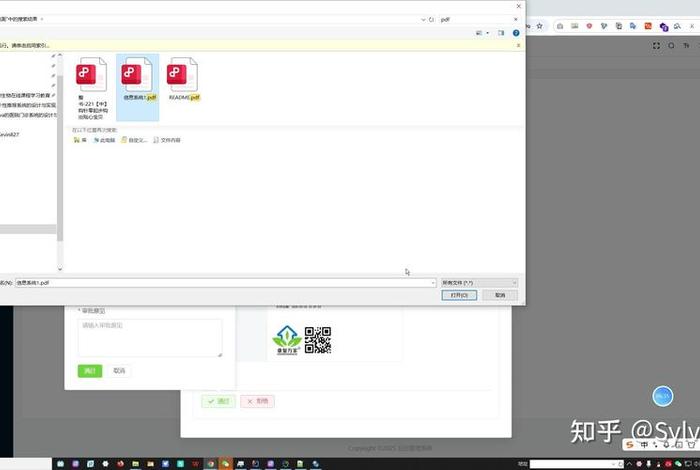The height and width of the screenshot is (470, 700).
Task: Search again in 自定义 location
Action: pyautogui.click(x=134, y=140)
